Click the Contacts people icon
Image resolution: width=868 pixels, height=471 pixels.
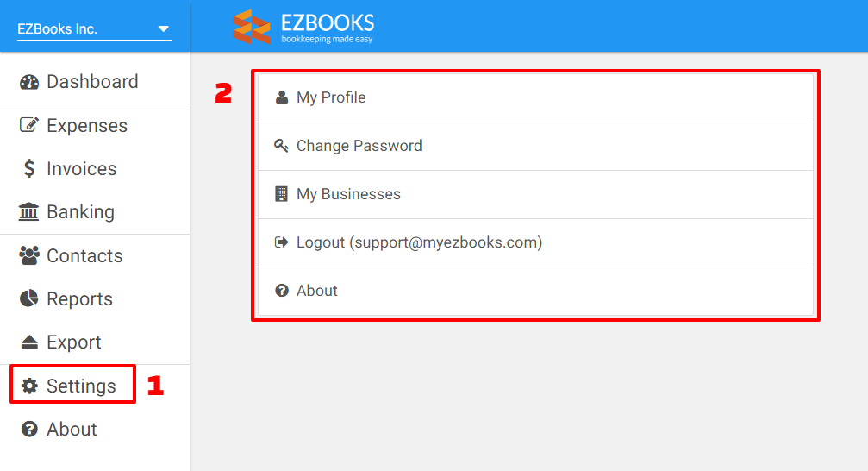[29, 255]
